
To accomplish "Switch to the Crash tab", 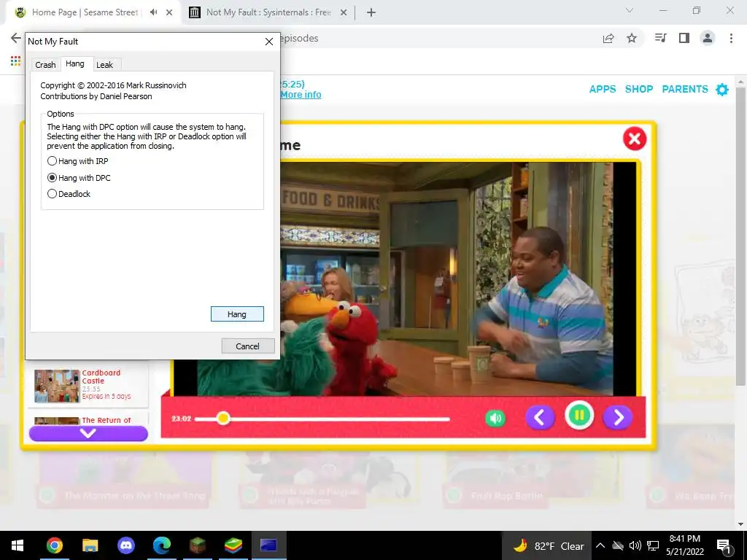I will pos(45,65).
